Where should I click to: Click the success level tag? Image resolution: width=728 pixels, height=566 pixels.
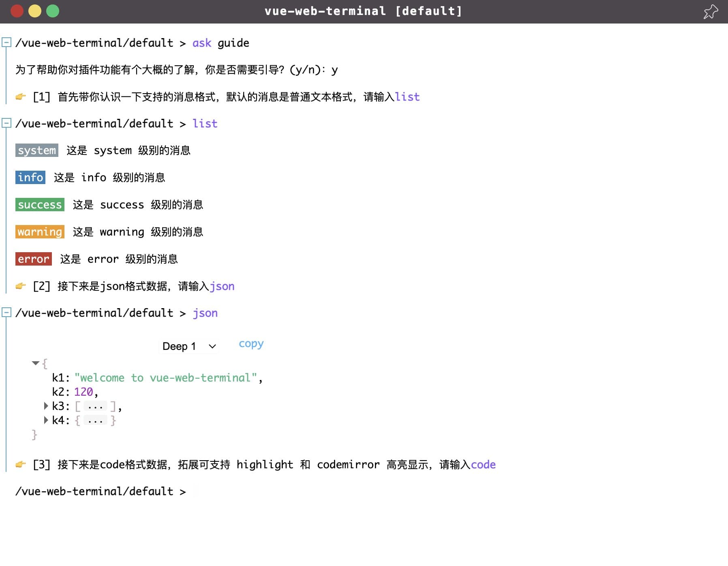click(x=40, y=204)
